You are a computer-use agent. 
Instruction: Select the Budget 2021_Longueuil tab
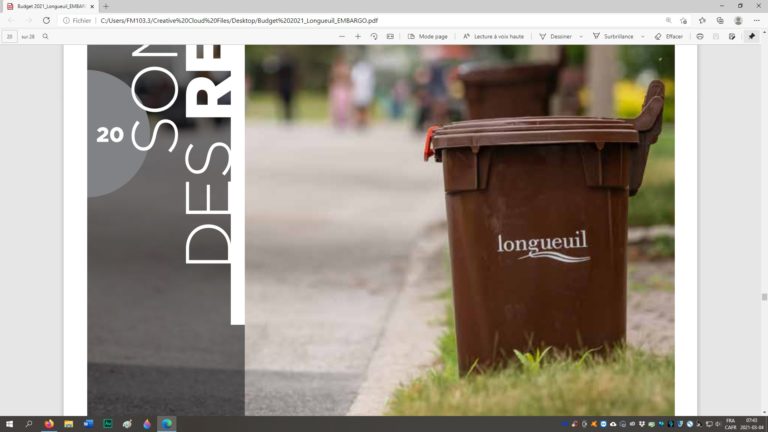50,6
